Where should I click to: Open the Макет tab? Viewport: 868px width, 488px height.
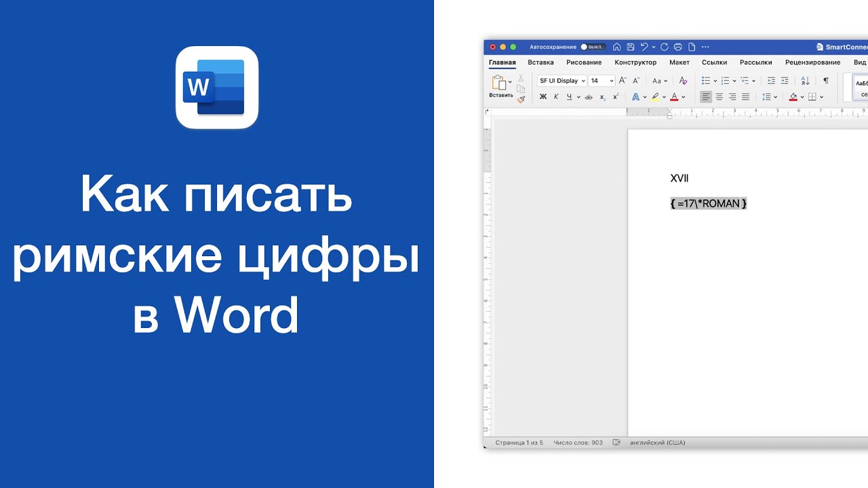click(679, 62)
